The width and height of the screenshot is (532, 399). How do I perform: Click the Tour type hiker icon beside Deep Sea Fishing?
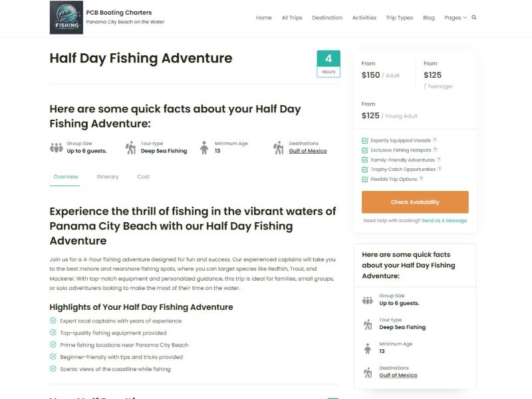click(130, 148)
